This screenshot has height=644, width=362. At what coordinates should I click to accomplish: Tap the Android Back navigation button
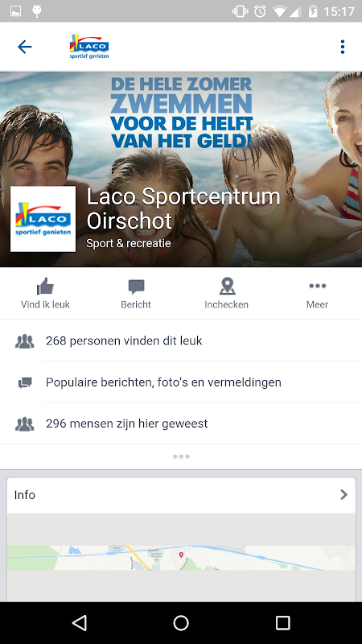click(80, 622)
